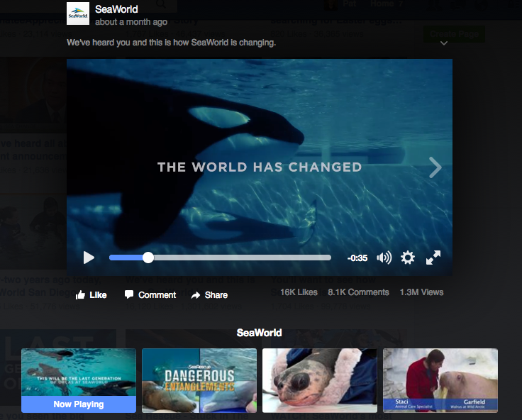Select the Now Playing orca thumbnail
Screen dimensions: 522x420
[x=79, y=380]
